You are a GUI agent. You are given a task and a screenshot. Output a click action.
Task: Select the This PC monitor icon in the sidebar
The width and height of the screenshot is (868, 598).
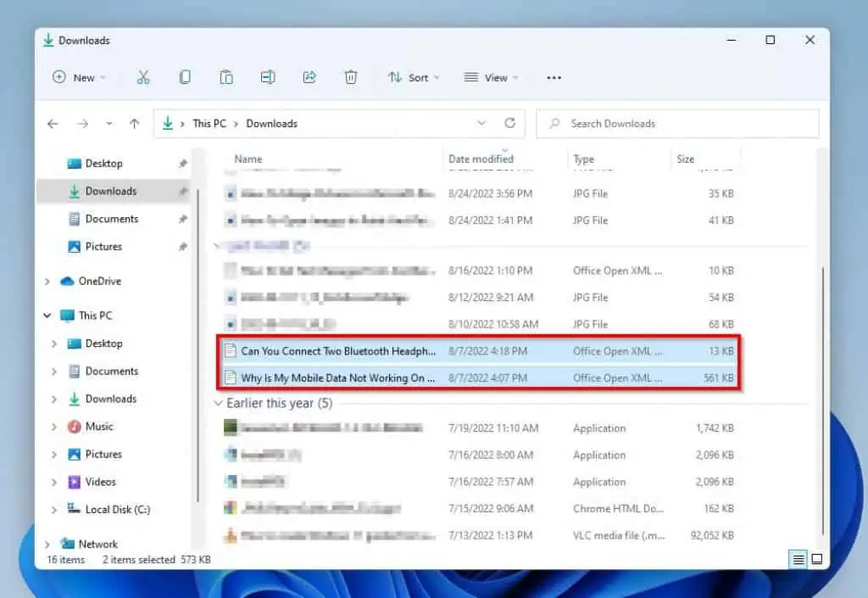[x=67, y=316]
